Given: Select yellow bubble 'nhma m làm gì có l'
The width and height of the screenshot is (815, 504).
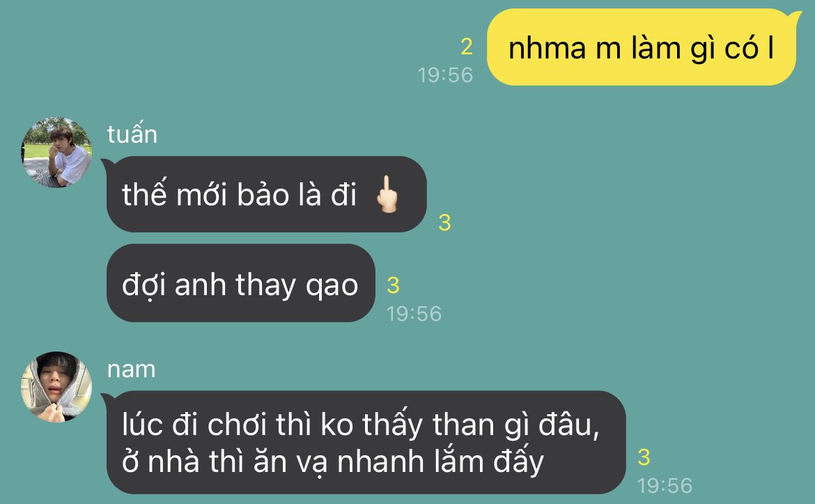Looking at the screenshot, I should point(642,47).
